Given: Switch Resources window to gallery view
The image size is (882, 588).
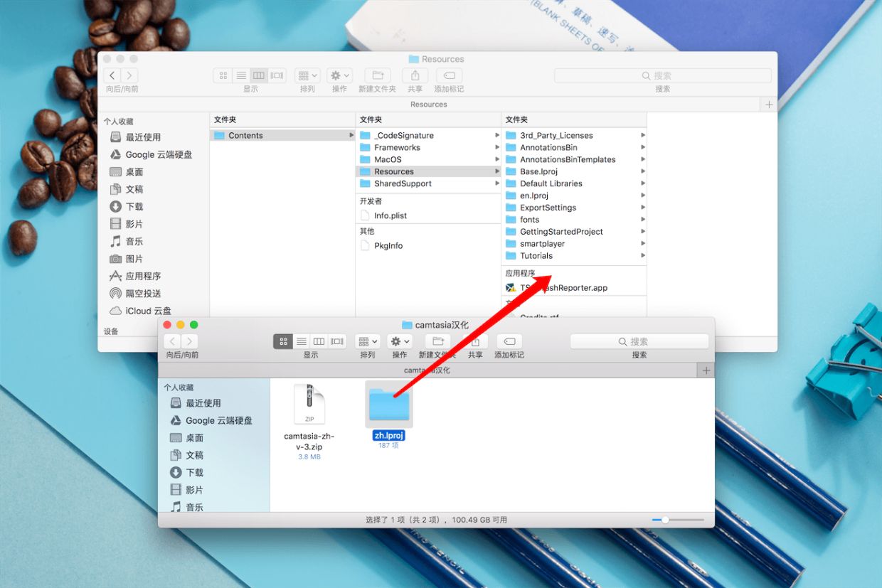Looking at the screenshot, I should [277, 75].
